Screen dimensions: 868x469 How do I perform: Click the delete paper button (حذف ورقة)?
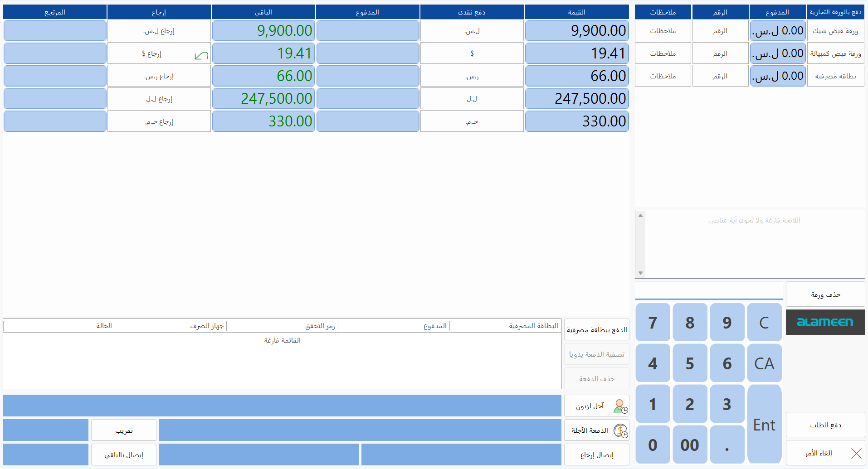point(825,295)
